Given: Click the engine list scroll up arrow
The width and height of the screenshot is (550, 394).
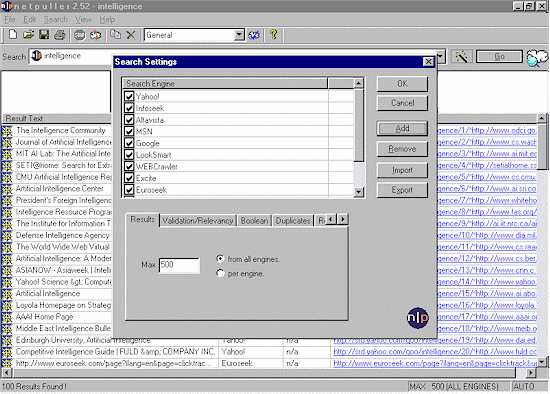Looking at the screenshot, I should [358, 83].
